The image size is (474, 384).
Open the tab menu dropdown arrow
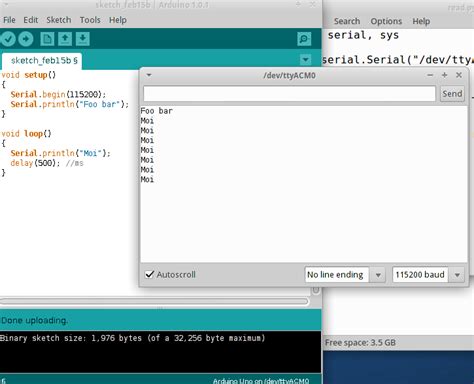305,60
